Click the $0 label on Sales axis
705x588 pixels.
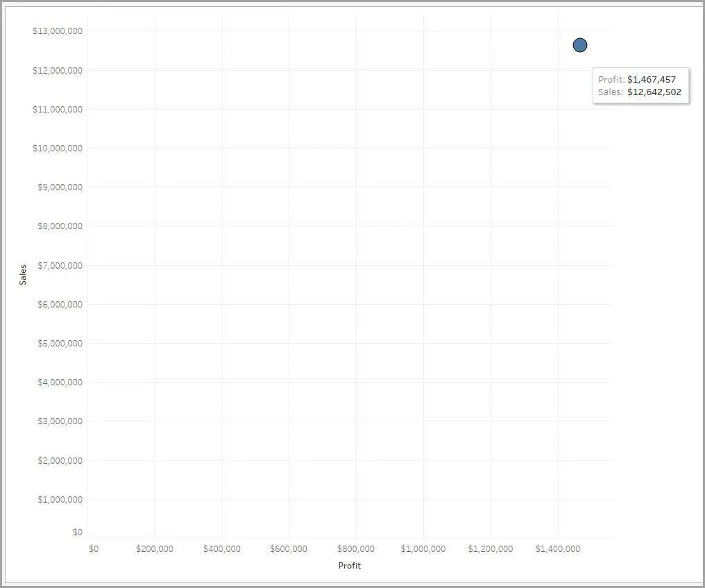78,532
